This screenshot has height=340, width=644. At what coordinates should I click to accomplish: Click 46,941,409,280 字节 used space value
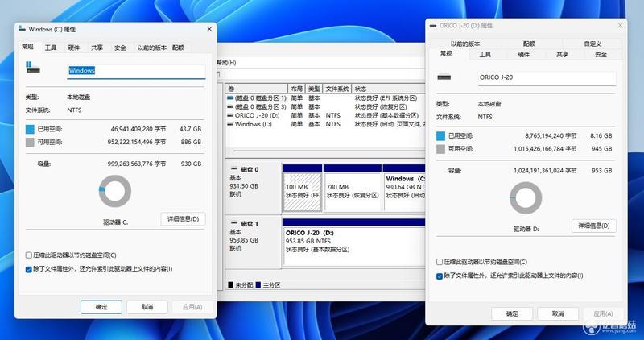[138, 129]
